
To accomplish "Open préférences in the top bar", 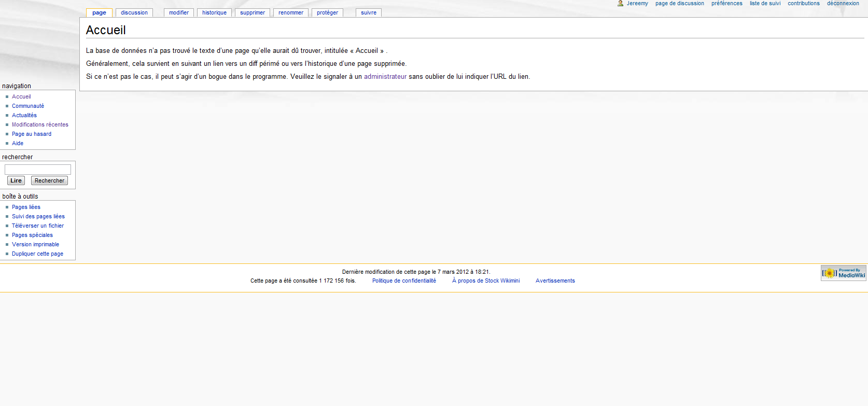I will point(726,4).
